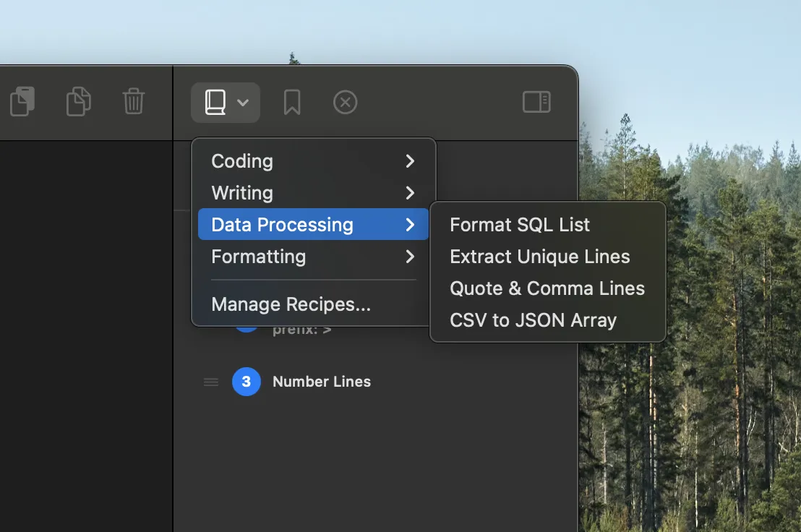
Task: Expand the Coding submenu
Action: coord(313,161)
